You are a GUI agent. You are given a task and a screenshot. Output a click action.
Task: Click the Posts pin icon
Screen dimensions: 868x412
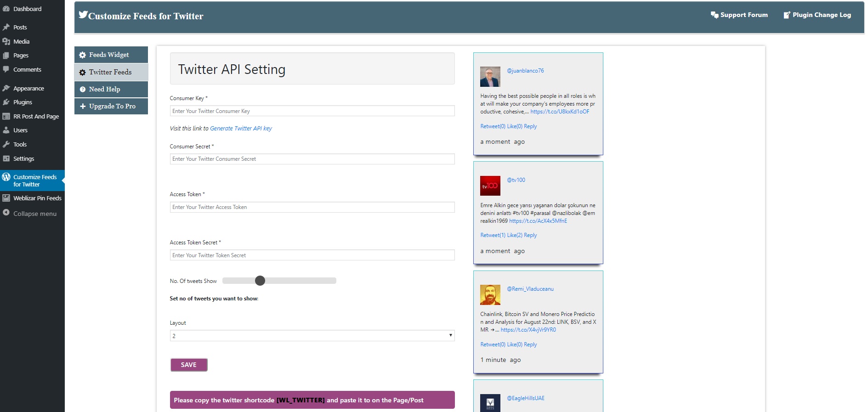pos(6,27)
